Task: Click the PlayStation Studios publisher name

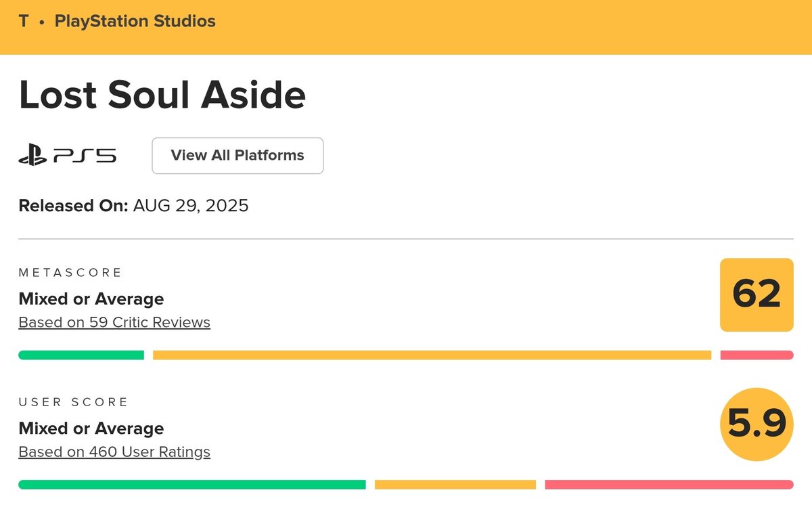Action: click(x=135, y=21)
